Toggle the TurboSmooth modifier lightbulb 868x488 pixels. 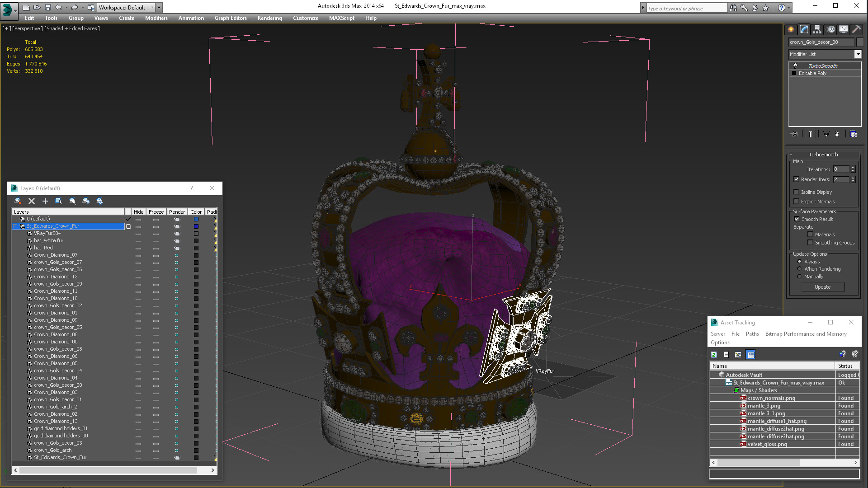tap(795, 66)
